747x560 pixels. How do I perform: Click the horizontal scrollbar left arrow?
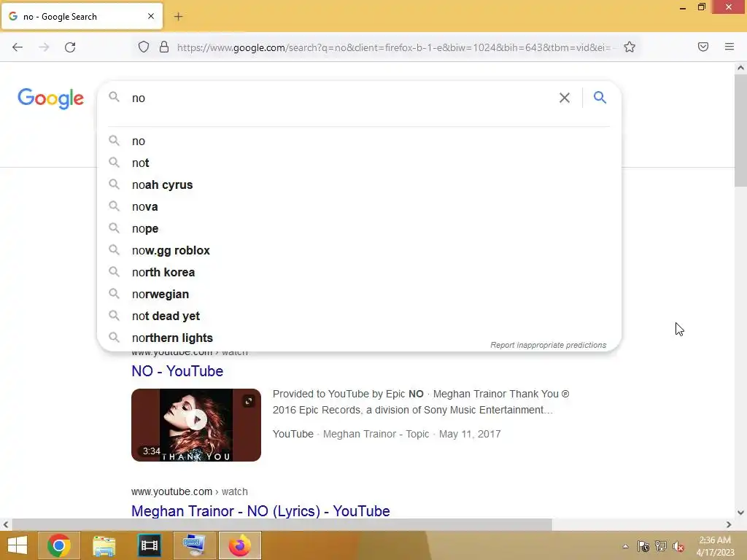coord(5,524)
